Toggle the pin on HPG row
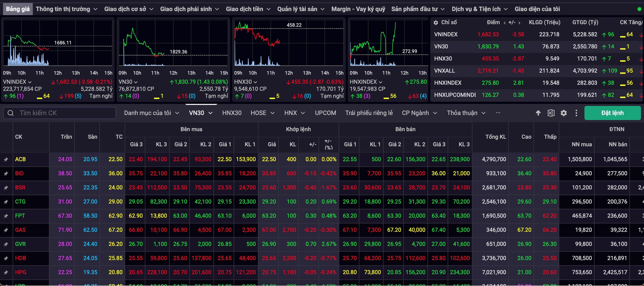This screenshot has width=644, height=286. point(6,273)
